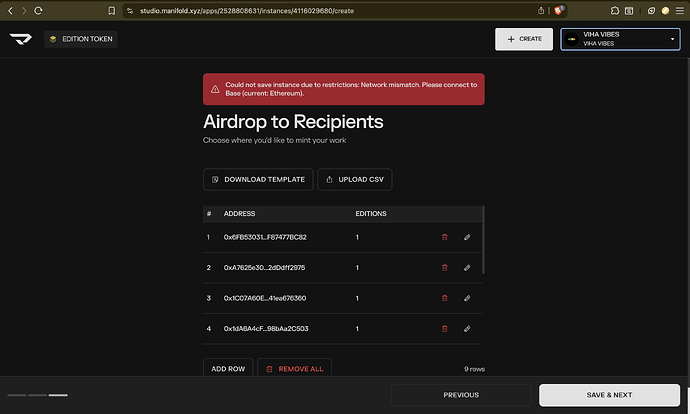This screenshot has width=690, height=414.
Task: Click the recipients table scrollbar
Action: coord(483,240)
